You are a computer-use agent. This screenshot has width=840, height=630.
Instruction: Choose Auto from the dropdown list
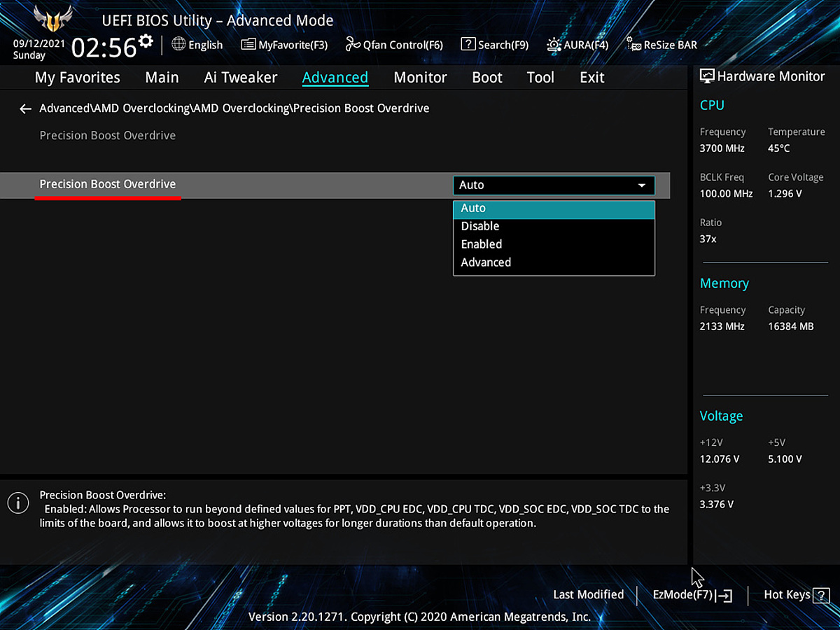pos(554,209)
